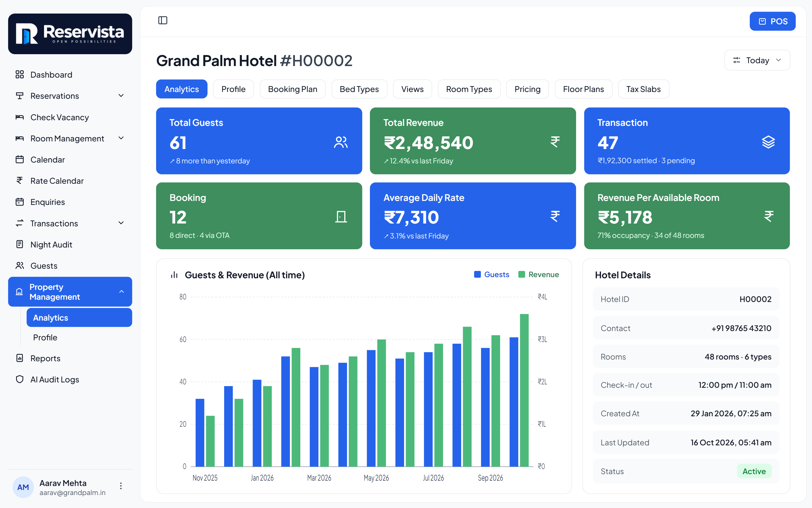Expand the Transactions submenu

pos(121,223)
